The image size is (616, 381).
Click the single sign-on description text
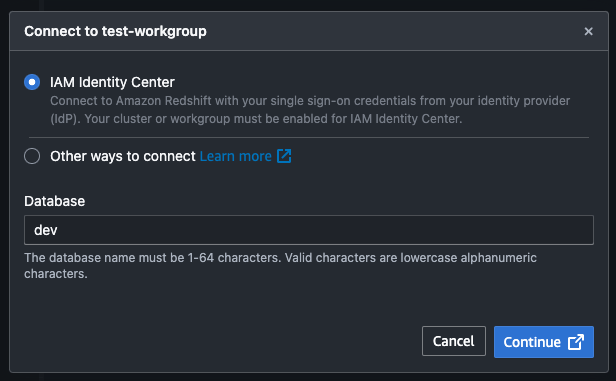[310, 110]
